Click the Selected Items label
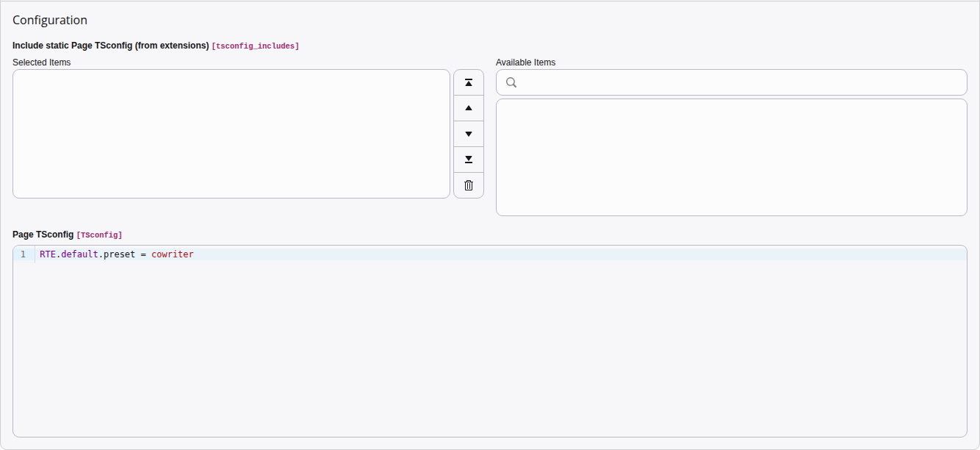This screenshot has height=450, width=980. coord(40,63)
